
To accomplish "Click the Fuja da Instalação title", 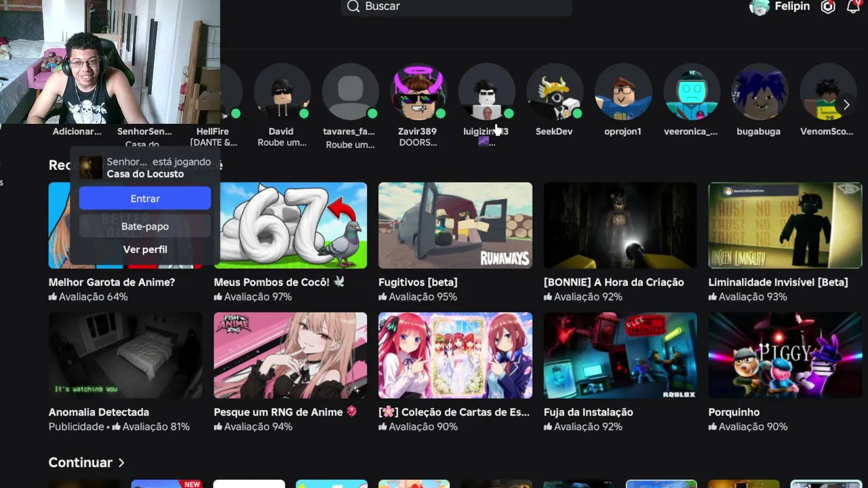I will coord(589,412).
